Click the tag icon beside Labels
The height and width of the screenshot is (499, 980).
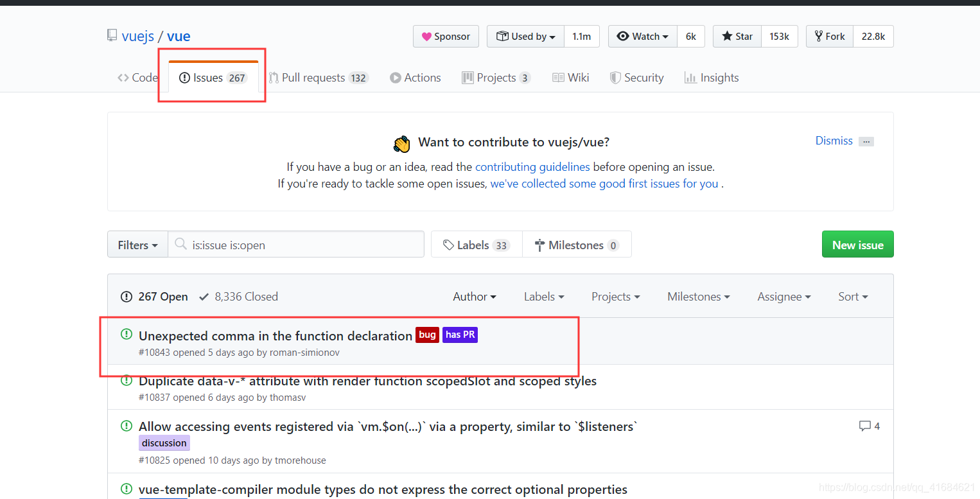(x=449, y=245)
